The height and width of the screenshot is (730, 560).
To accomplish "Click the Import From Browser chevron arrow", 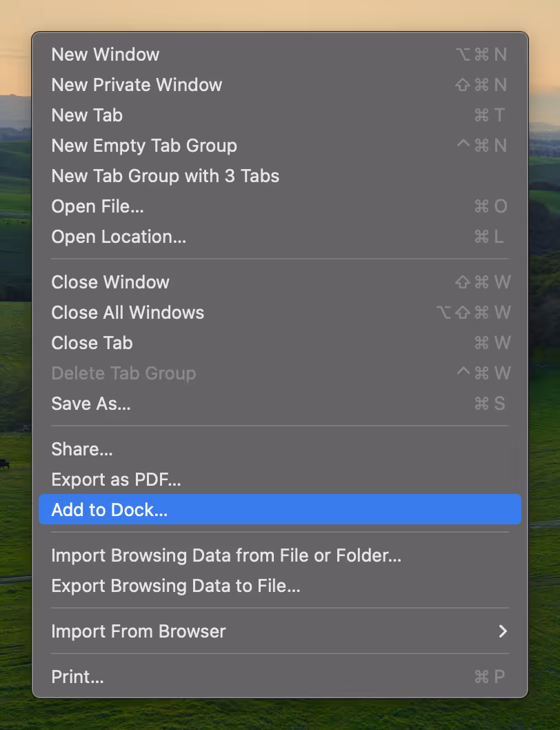I will [503, 631].
